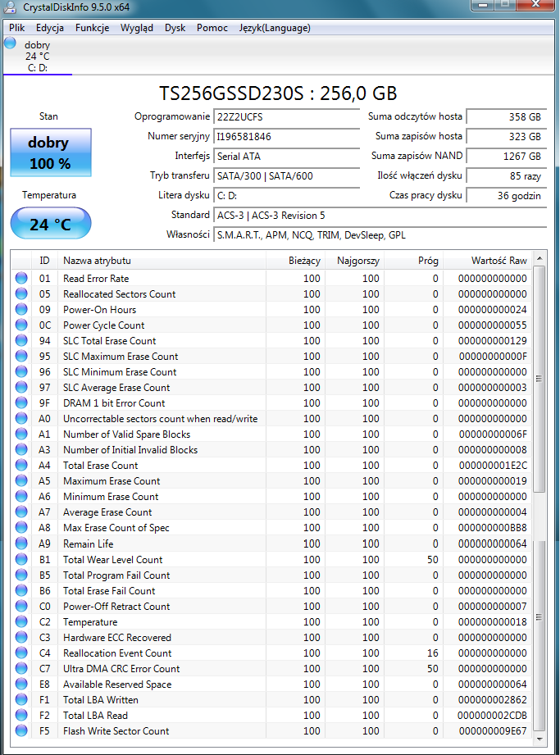Click the firmware field 22Z2UCFS
This screenshot has height=755, width=560.
coord(286,117)
